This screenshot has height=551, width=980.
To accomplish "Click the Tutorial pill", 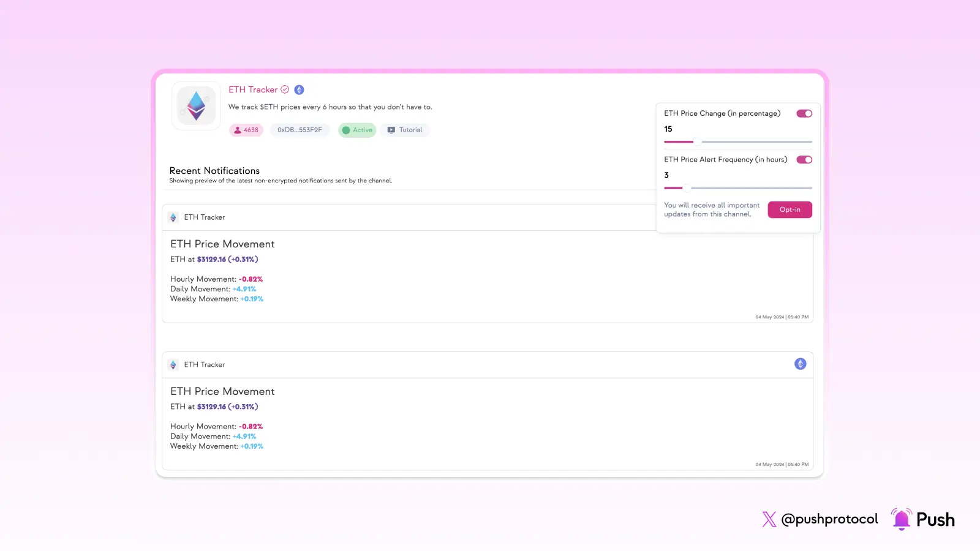I will tap(405, 130).
